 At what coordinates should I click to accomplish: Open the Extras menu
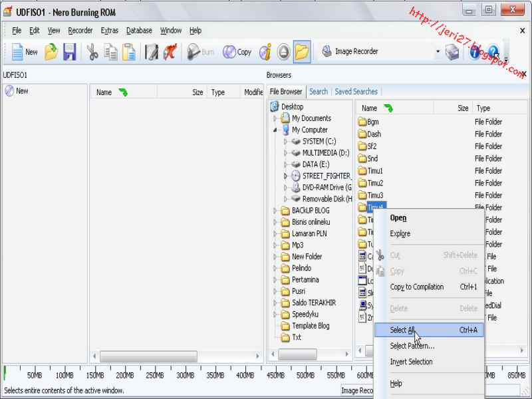[x=109, y=31]
